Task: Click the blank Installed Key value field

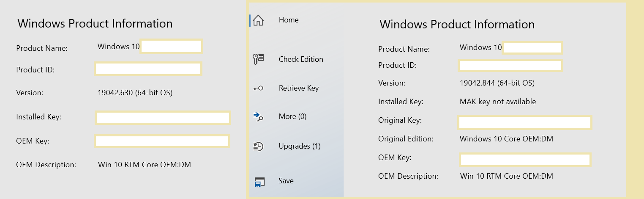Action: click(x=163, y=118)
